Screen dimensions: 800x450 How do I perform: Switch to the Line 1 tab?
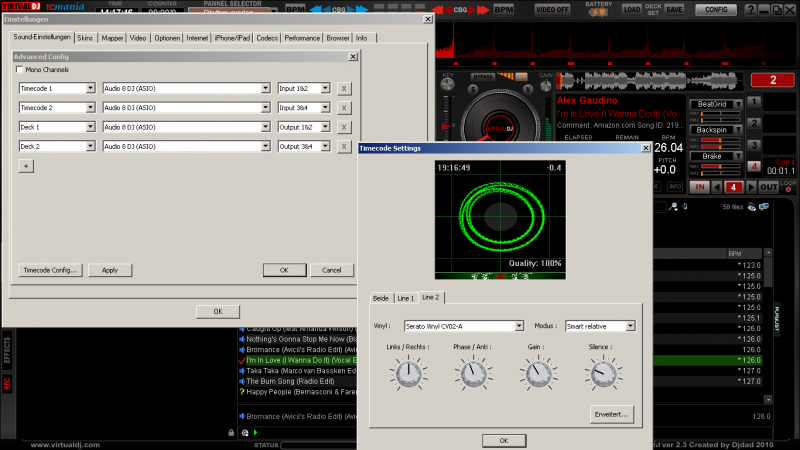pyautogui.click(x=406, y=298)
